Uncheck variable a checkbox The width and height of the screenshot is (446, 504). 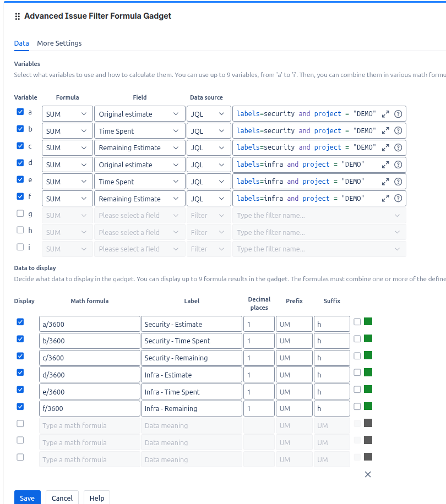point(20,112)
